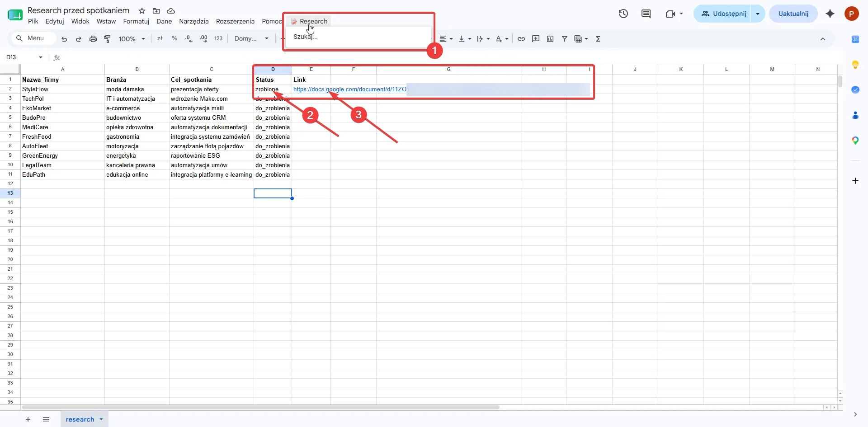Expand the share options arrow next to Udostępnij
The image size is (868, 427).
[758, 14]
